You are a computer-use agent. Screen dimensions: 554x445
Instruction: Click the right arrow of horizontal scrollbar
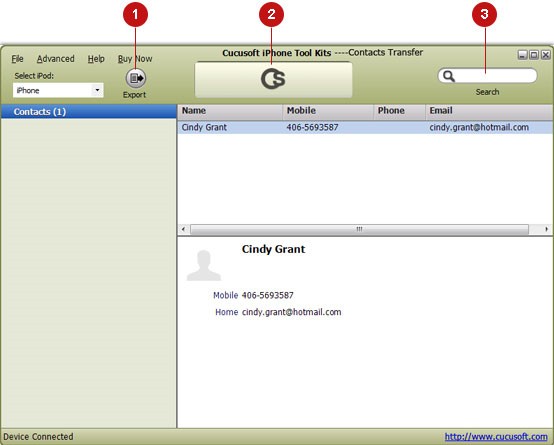(x=546, y=229)
